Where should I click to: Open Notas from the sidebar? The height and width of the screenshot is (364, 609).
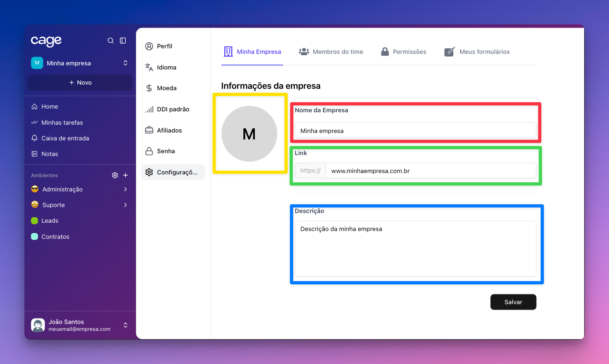[x=49, y=154]
